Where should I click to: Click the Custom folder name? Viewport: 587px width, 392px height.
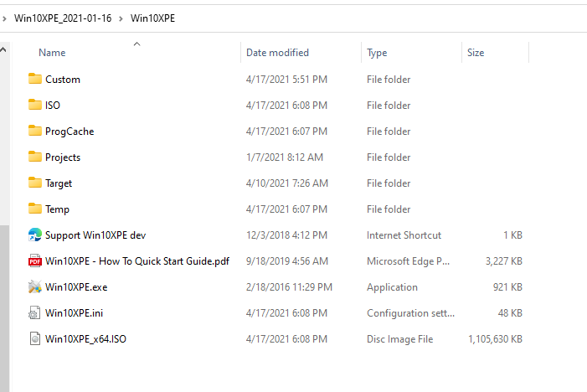pyautogui.click(x=63, y=80)
